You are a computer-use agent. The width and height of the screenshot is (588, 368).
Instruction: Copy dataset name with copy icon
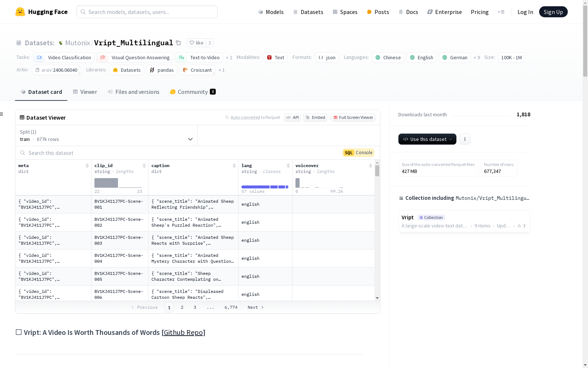178,43
